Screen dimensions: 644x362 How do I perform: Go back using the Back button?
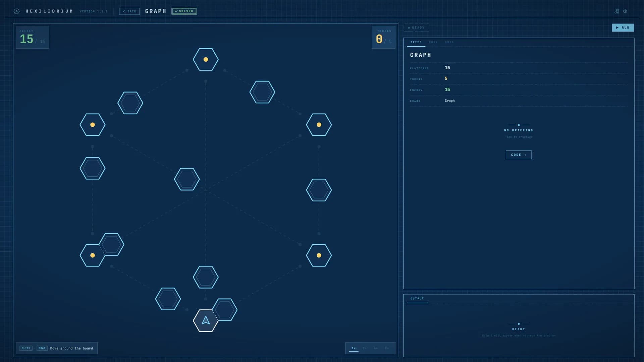[129, 11]
